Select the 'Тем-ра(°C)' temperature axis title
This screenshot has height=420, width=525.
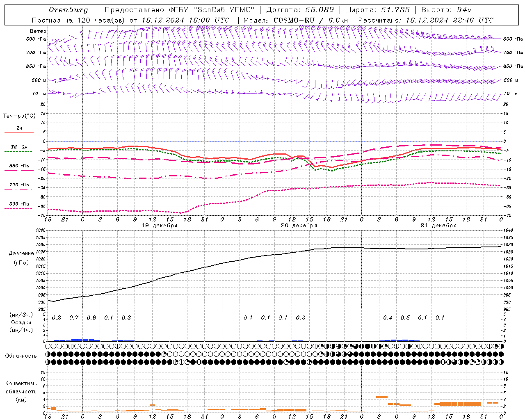click(19, 116)
